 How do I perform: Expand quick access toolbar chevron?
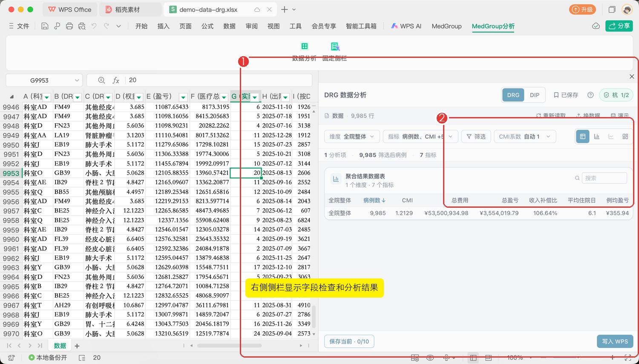click(118, 26)
